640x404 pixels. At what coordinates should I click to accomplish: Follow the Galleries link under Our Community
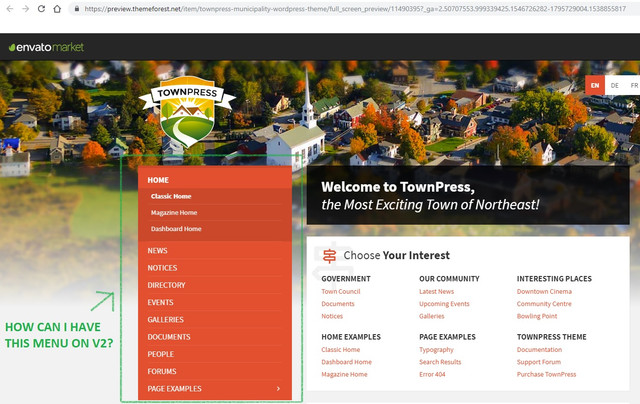tap(431, 316)
